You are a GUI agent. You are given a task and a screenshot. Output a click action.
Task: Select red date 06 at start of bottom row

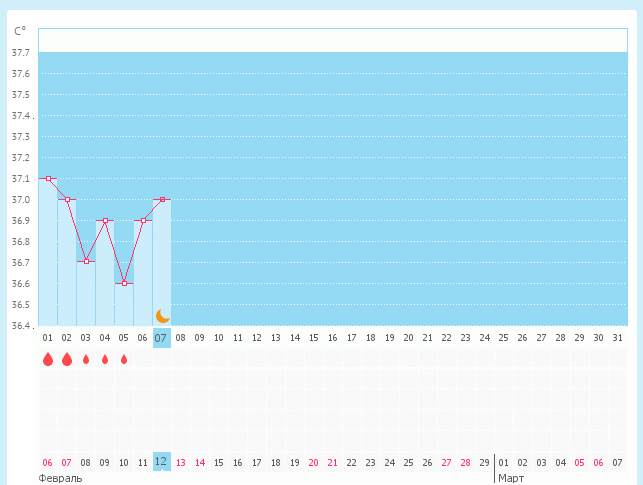click(47, 463)
